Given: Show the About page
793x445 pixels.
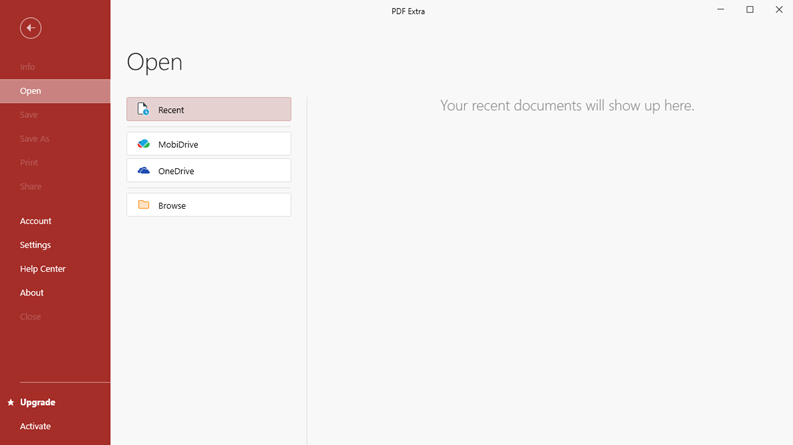Looking at the screenshot, I should pos(55,293).
